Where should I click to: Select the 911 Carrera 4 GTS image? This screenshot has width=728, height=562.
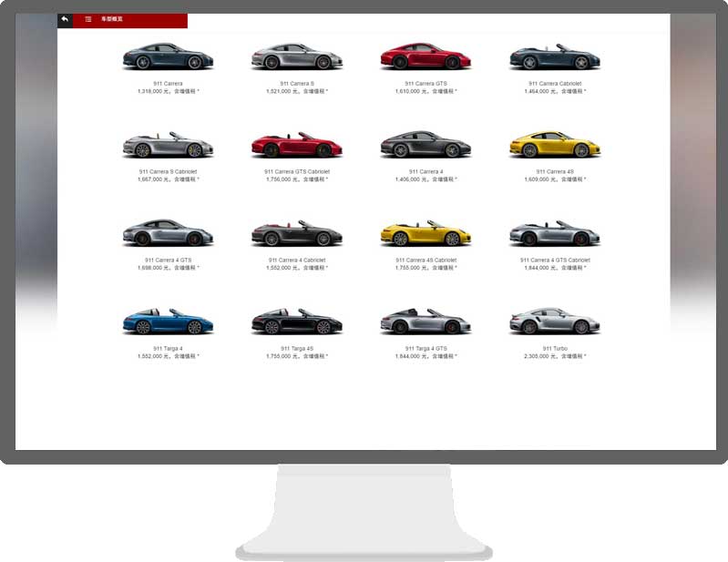[168, 233]
